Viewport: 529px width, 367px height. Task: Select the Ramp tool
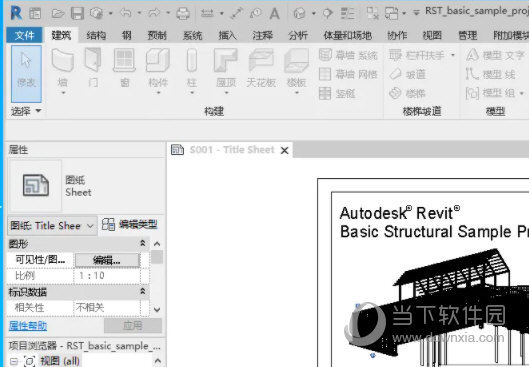(408, 74)
